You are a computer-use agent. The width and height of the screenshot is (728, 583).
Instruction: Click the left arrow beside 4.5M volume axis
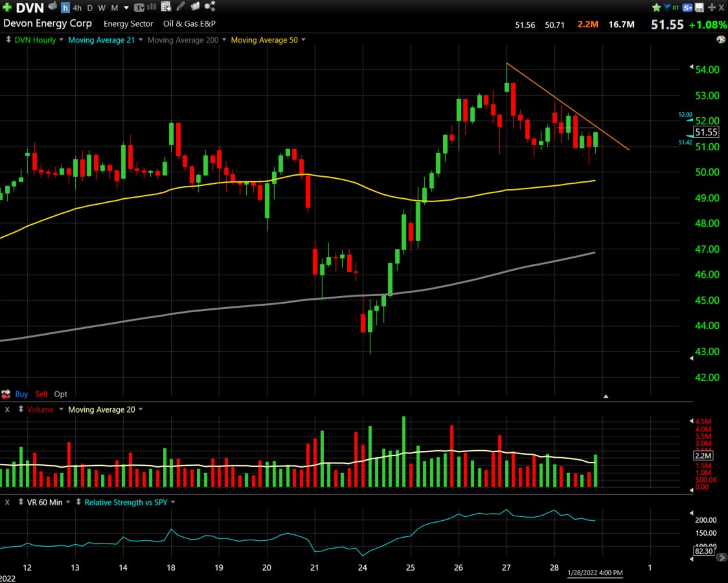coord(691,421)
